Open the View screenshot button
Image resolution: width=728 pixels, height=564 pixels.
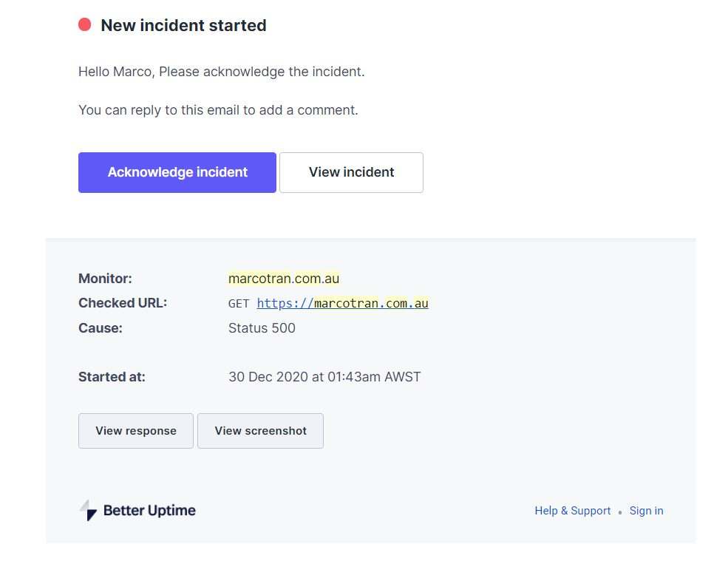pyautogui.click(x=260, y=431)
